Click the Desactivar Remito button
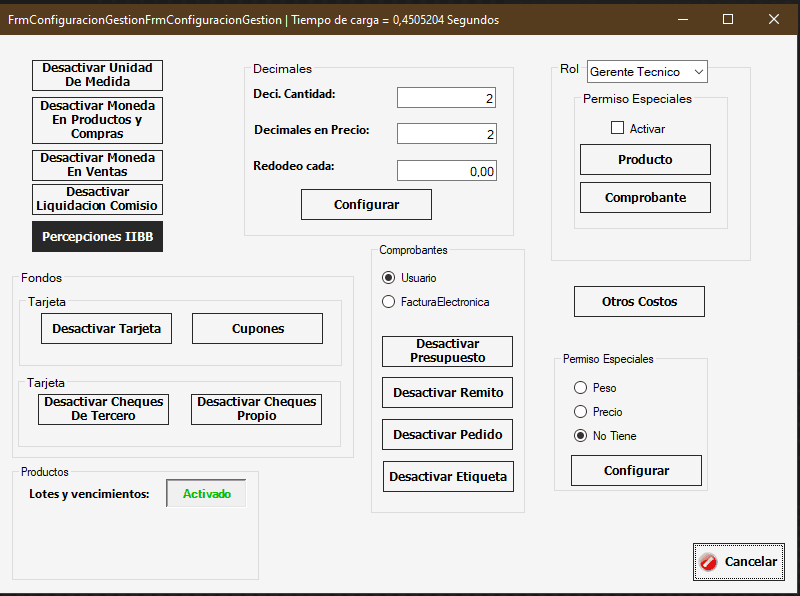 [x=447, y=393]
